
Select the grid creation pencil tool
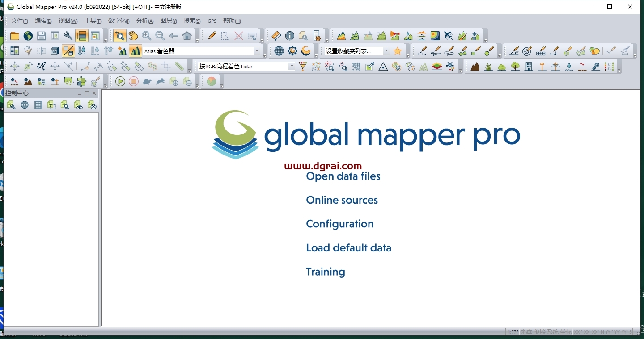pyautogui.click(x=541, y=51)
